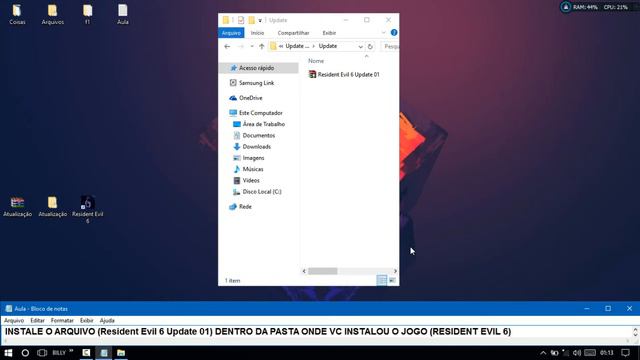640x360 pixels.
Task: Open the Arquivo tab in Explorer ribbon
Action: click(231, 33)
